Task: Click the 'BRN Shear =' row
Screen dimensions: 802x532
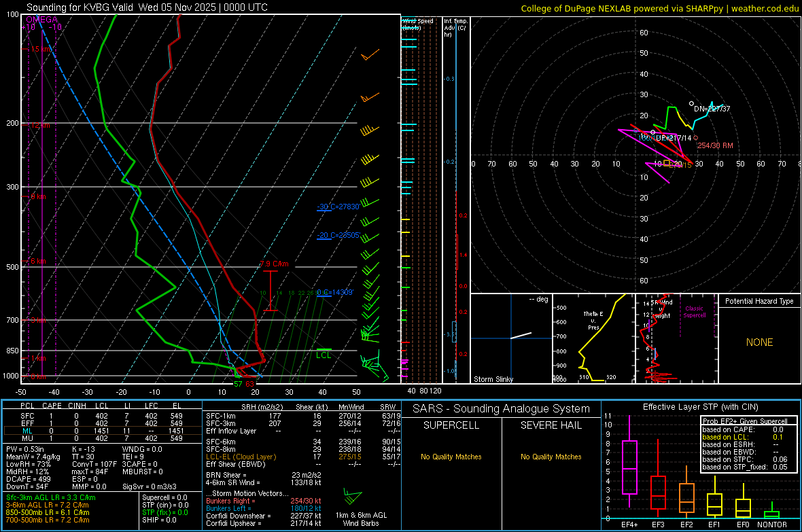Action: (264, 475)
